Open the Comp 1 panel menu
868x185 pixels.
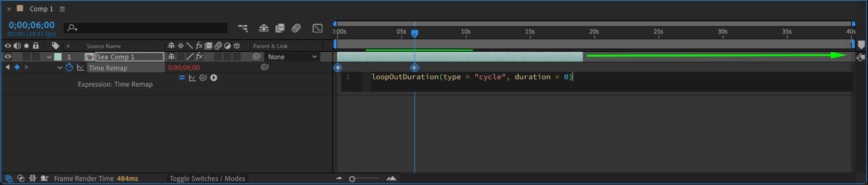click(x=62, y=9)
